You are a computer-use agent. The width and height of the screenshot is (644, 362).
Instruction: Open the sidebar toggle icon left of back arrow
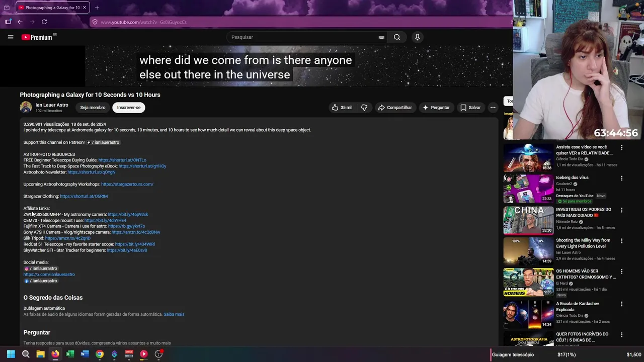click(x=8, y=22)
